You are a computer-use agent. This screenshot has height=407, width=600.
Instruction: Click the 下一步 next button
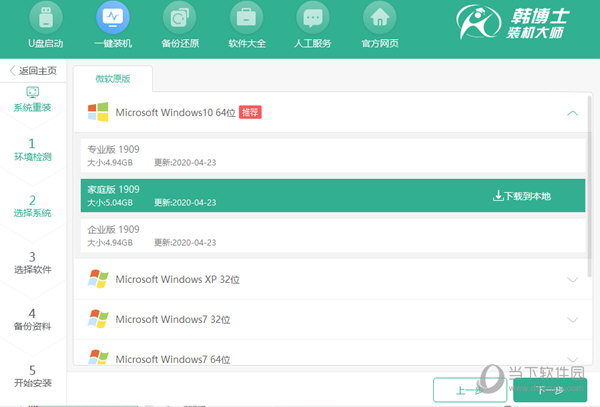(x=550, y=390)
